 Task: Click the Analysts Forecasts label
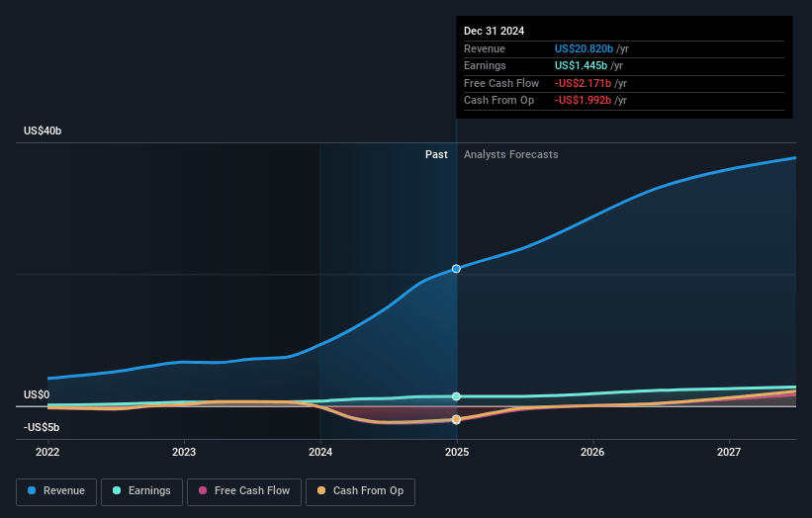pos(511,155)
